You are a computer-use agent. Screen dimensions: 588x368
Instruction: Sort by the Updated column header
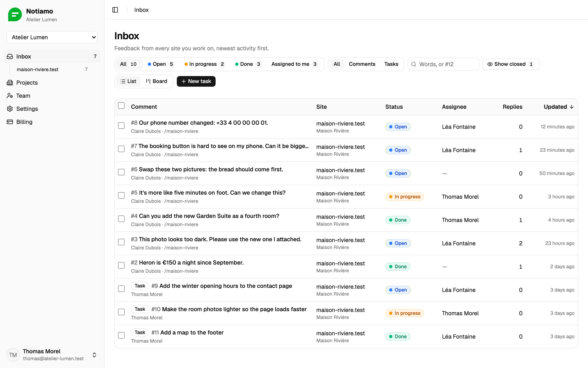[559, 107]
